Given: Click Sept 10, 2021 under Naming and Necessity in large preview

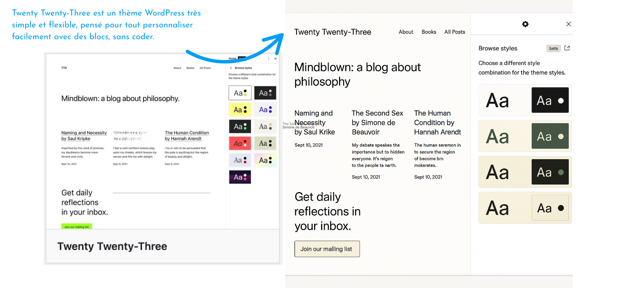Looking at the screenshot, I should click(x=308, y=145).
